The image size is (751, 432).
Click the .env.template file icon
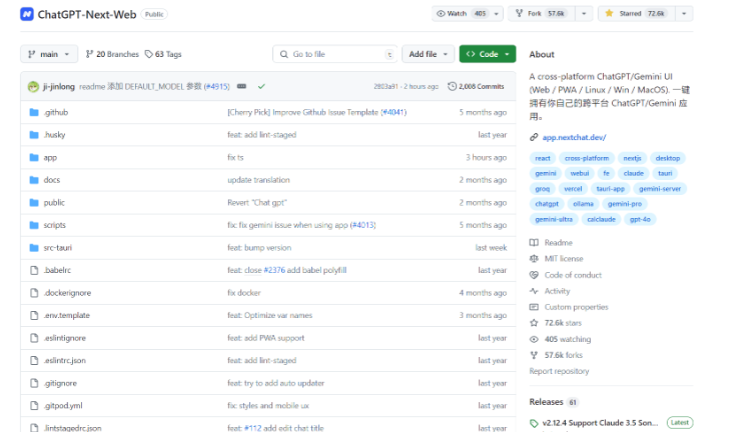(34, 316)
